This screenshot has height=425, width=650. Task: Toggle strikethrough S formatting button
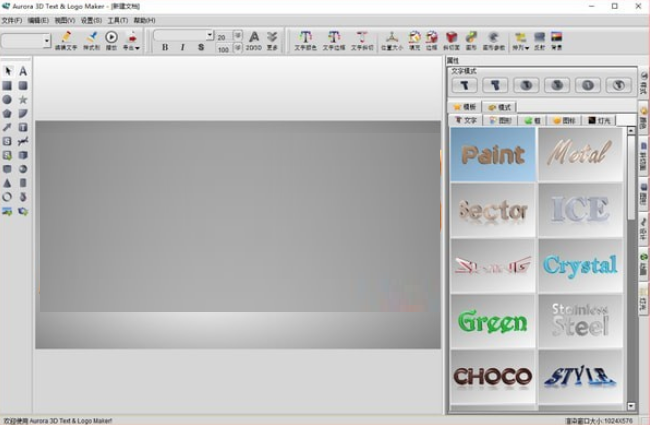click(x=201, y=47)
